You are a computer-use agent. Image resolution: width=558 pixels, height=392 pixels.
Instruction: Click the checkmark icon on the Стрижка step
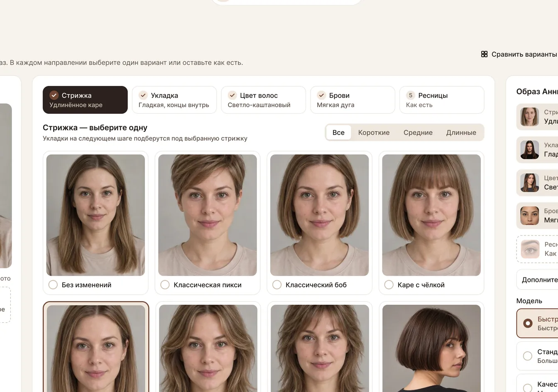[54, 95]
